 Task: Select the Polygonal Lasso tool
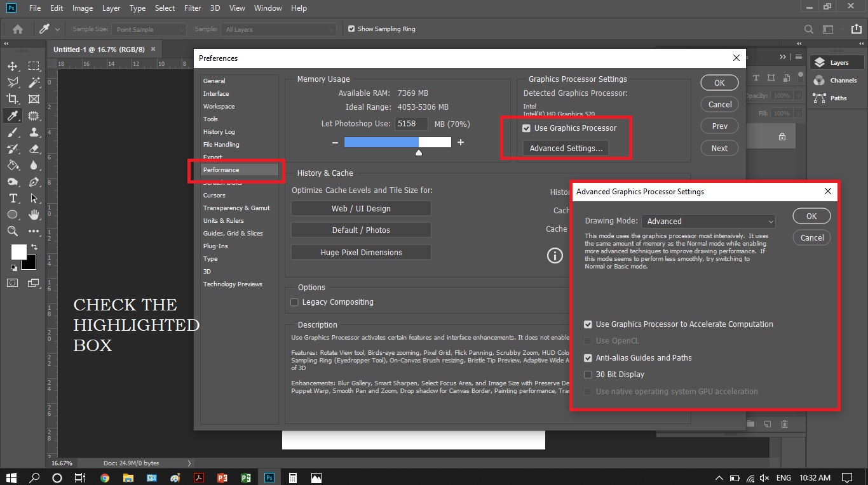[x=13, y=83]
